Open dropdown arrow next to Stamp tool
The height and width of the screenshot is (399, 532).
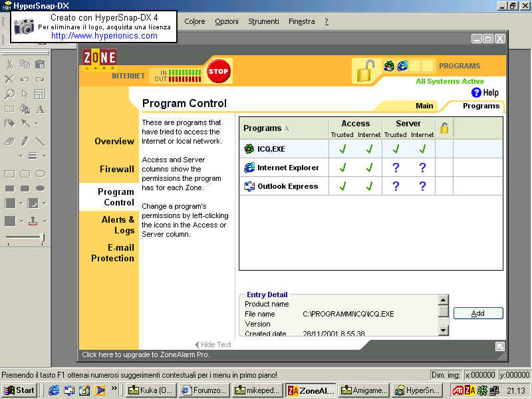click(x=45, y=221)
